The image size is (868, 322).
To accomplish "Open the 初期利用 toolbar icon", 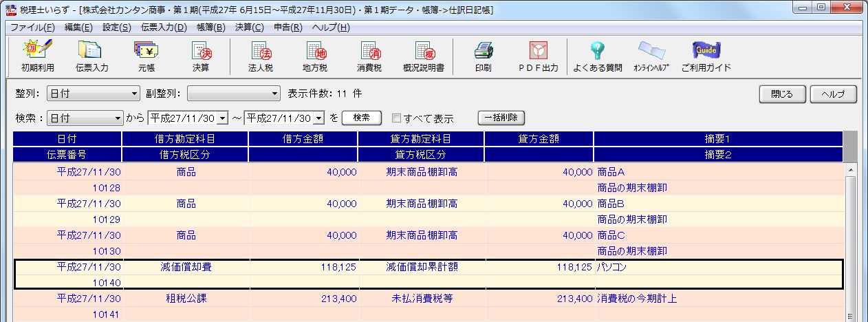I will pos(37,56).
